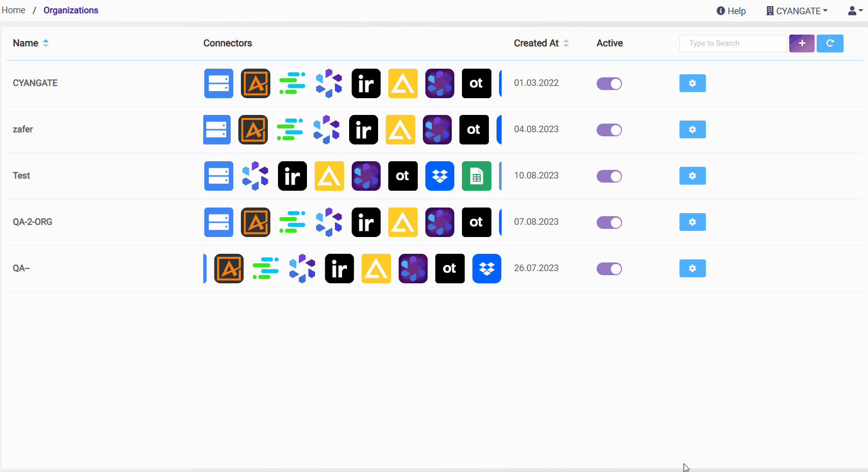This screenshot has width=868, height=472.
Task: Click the orange A connector in QA-2-ORG row
Action: 255,222
